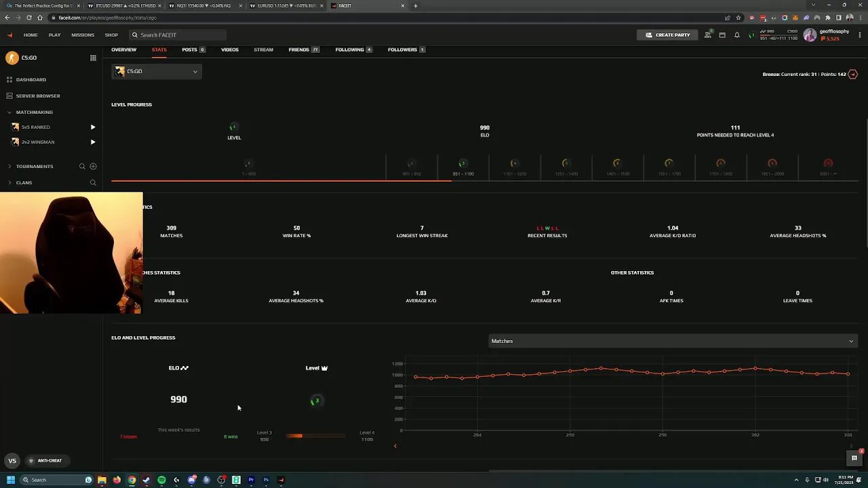Open the Friends tab

point(304,49)
